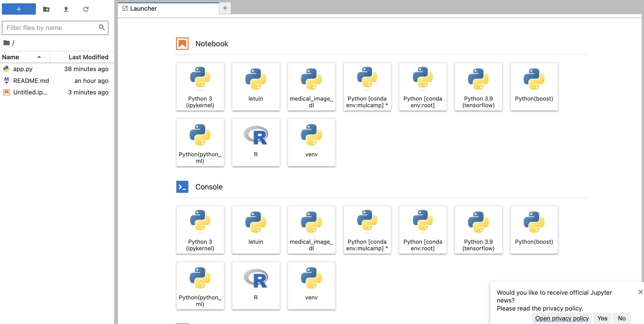Click the Open privacy policy link
Viewport: 644px width, 324px height.
tap(562, 318)
